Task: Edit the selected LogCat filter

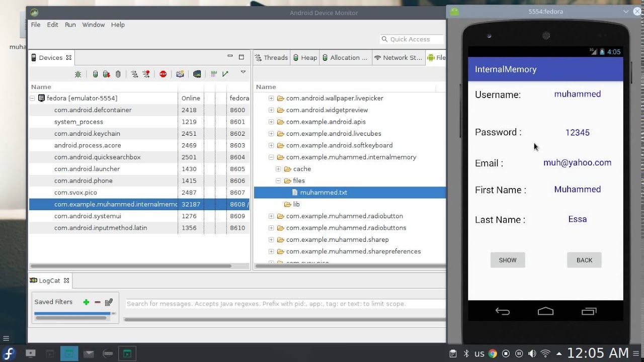Action: 109,302
